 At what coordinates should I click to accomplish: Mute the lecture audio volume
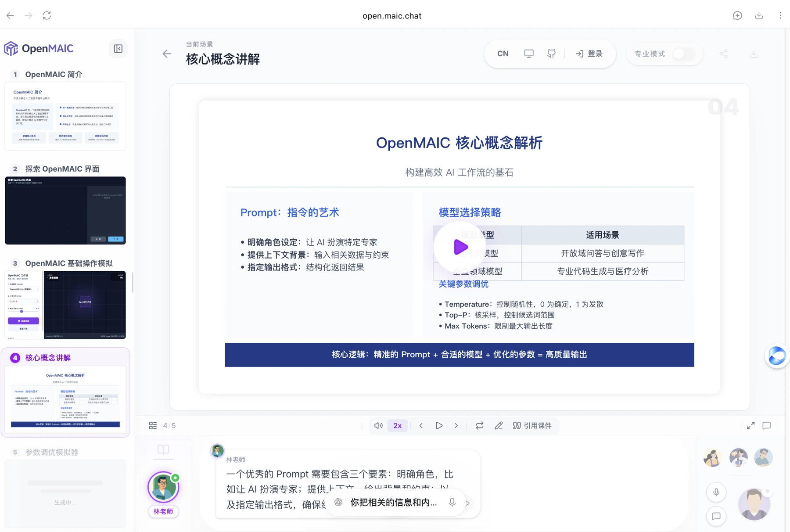378,425
